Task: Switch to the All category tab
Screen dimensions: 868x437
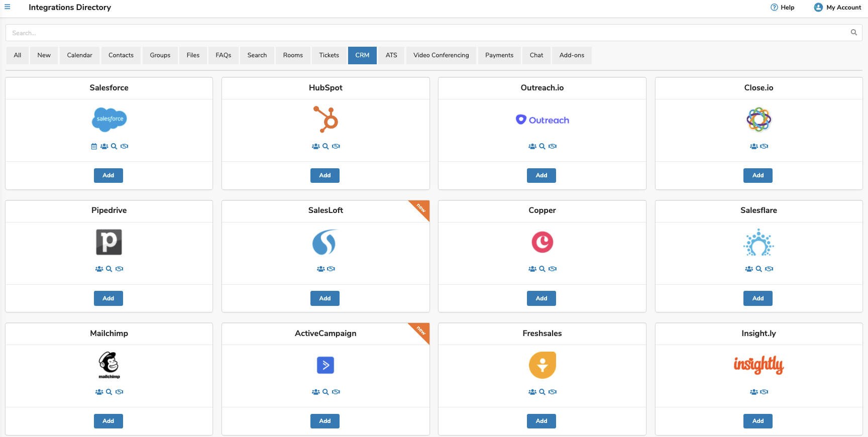Action: click(x=18, y=55)
